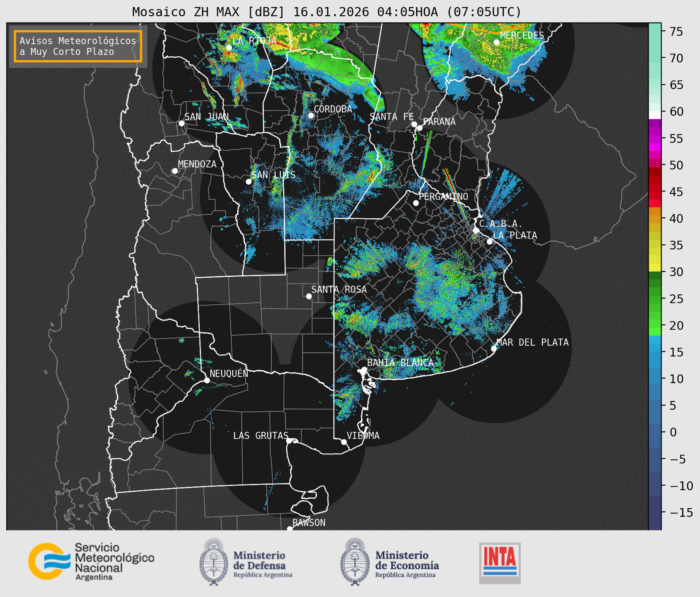Select the Pergamino city marker
Viewport: 700px width, 597px height.
(416, 203)
